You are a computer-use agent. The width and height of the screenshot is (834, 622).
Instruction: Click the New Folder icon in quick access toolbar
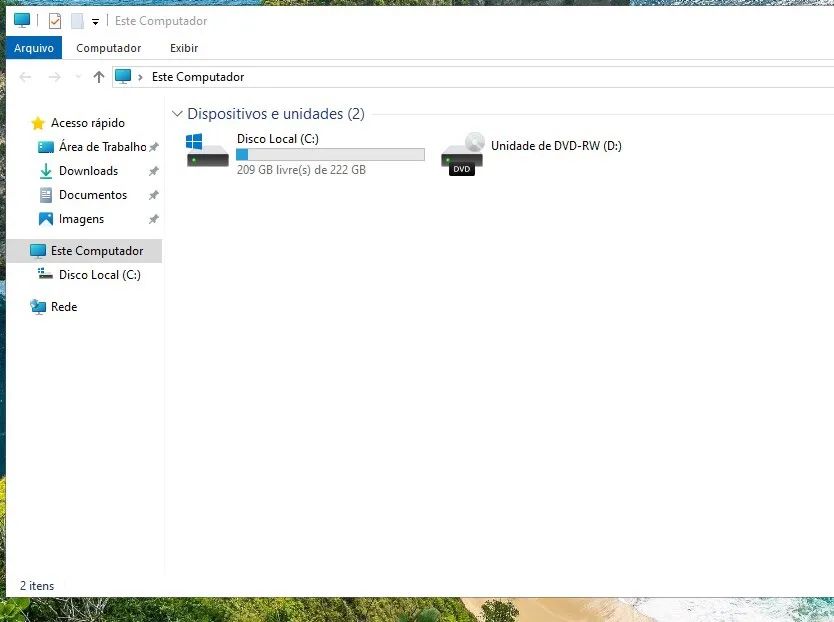pos(78,21)
